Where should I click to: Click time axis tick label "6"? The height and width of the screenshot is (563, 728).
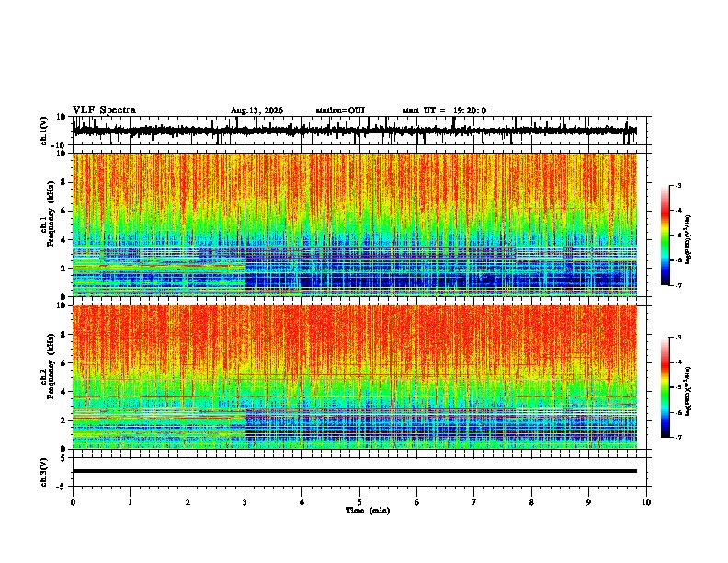(x=417, y=502)
